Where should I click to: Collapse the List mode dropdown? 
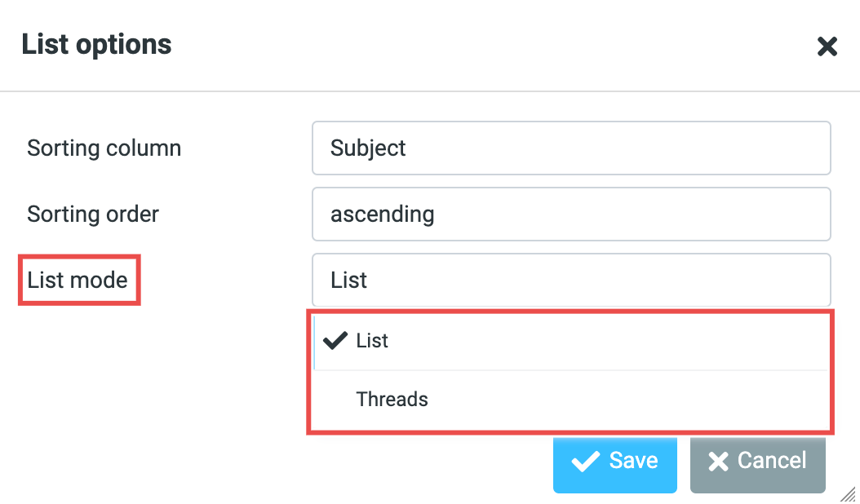coord(571,281)
